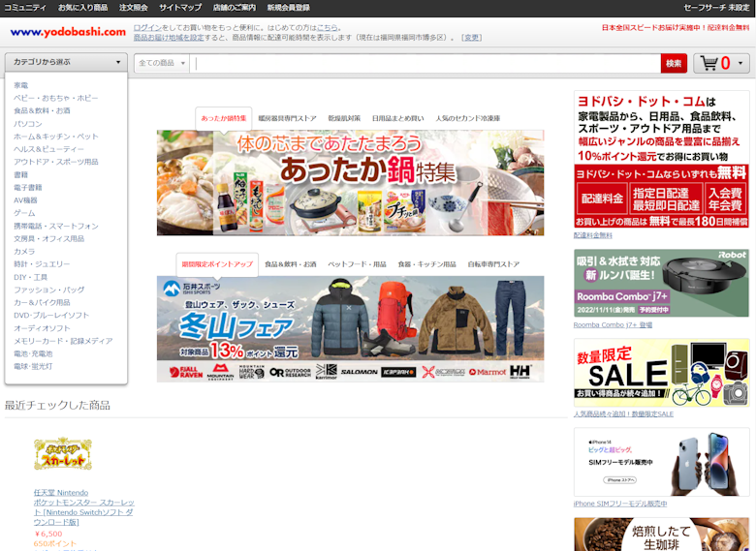
Task: Click セーフサーチ 未設定 setting
Action: coord(716,8)
